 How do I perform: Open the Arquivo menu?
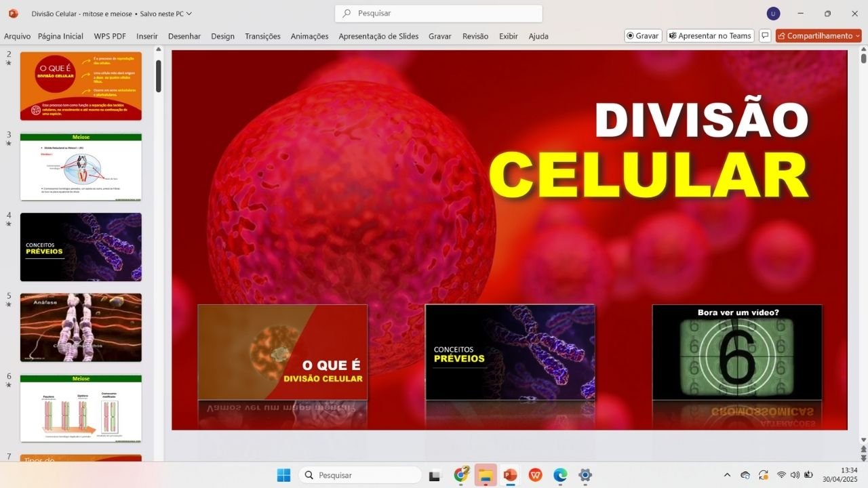17,36
